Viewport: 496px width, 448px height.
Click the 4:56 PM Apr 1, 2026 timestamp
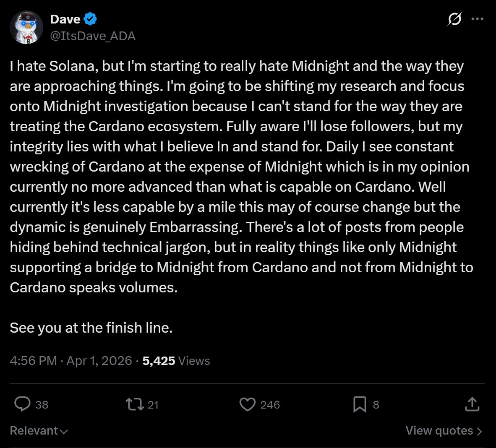[x=71, y=361]
